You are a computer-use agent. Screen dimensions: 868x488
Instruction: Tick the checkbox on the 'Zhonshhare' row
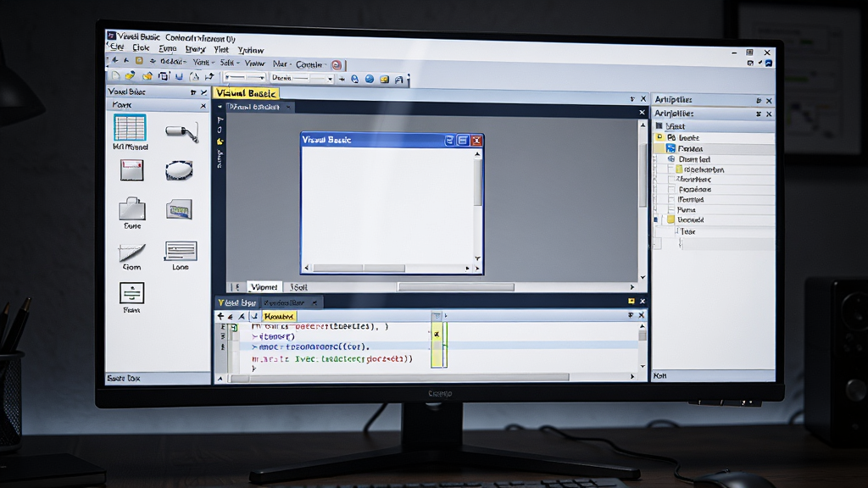(x=671, y=180)
